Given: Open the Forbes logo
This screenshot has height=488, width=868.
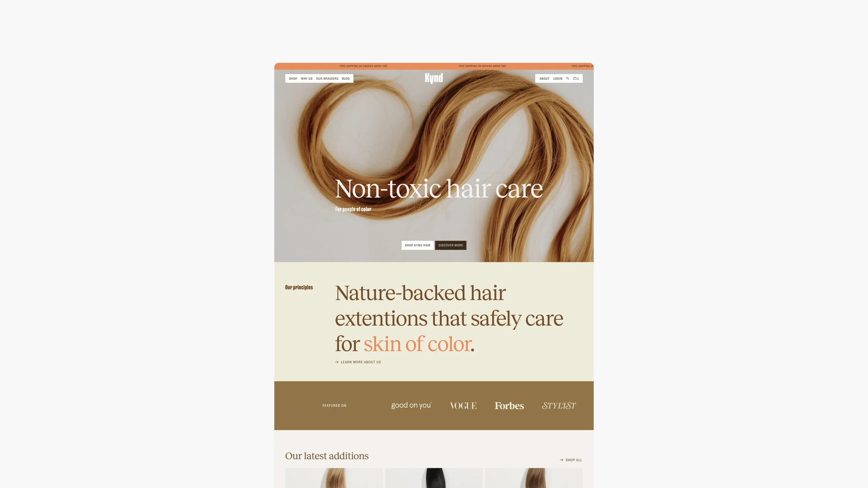Looking at the screenshot, I should pos(509,405).
